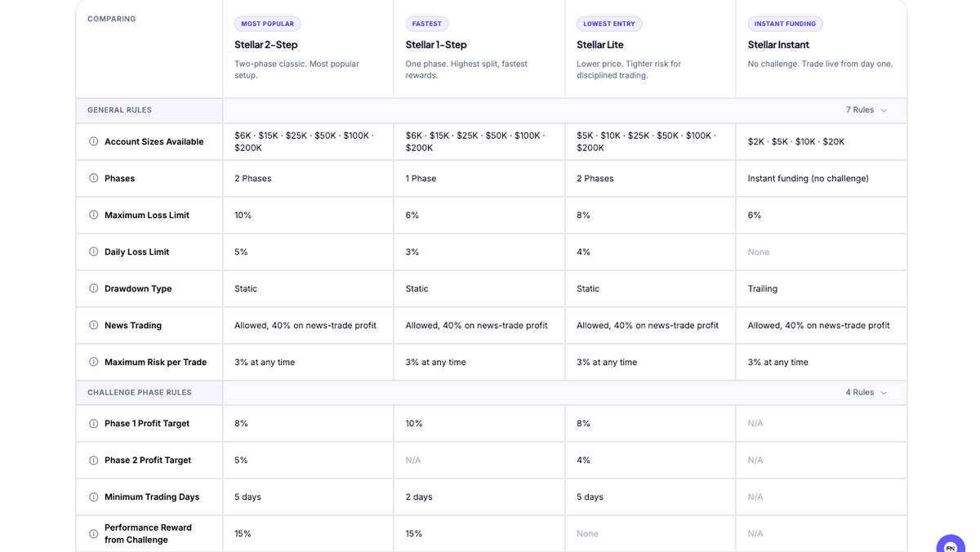980x552 pixels.
Task: Click Stellar 1-Step's 3% Daily Loss Limit value
Action: coord(412,252)
